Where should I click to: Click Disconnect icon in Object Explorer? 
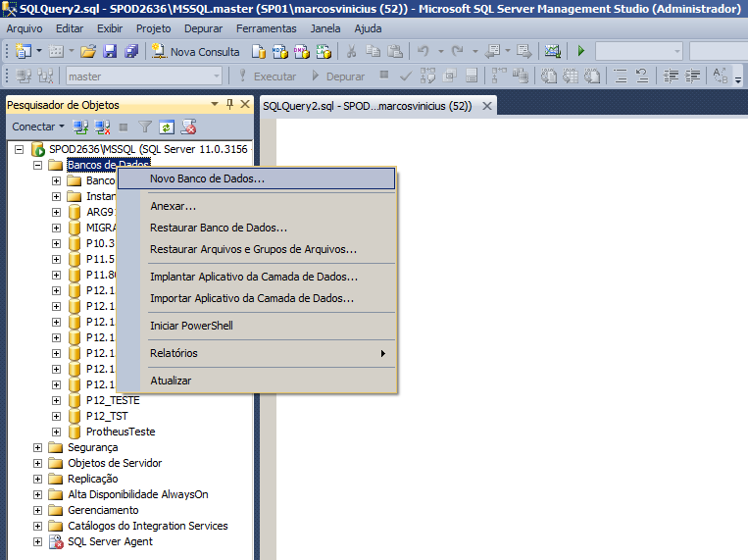[x=102, y=127]
